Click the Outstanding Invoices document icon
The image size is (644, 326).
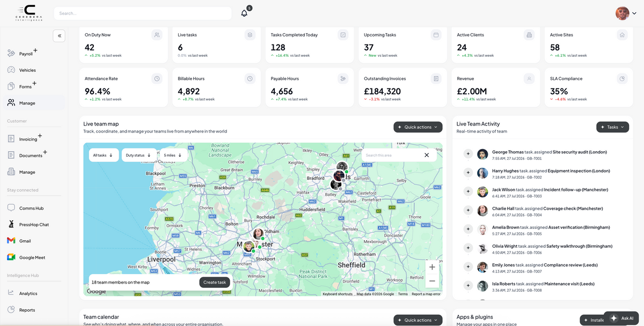(436, 78)
